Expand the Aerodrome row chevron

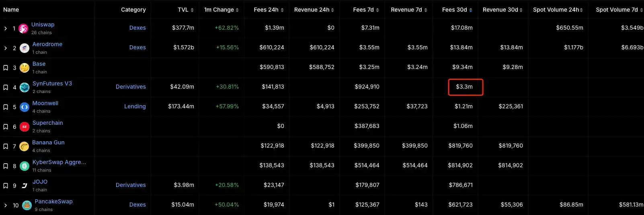click(x=6, y=48)
